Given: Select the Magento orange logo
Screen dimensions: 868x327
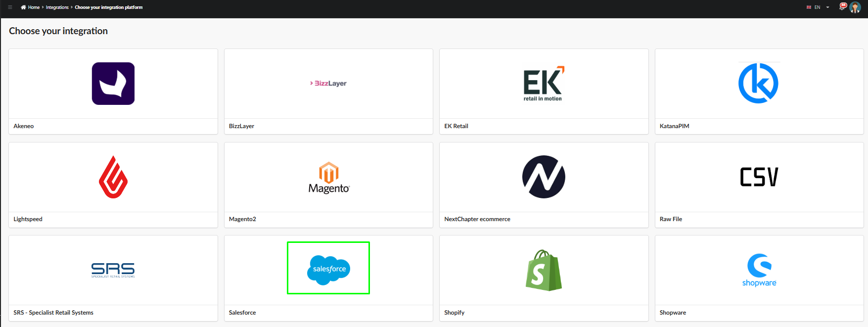Looking at the screenshot, I should (329, 178).
